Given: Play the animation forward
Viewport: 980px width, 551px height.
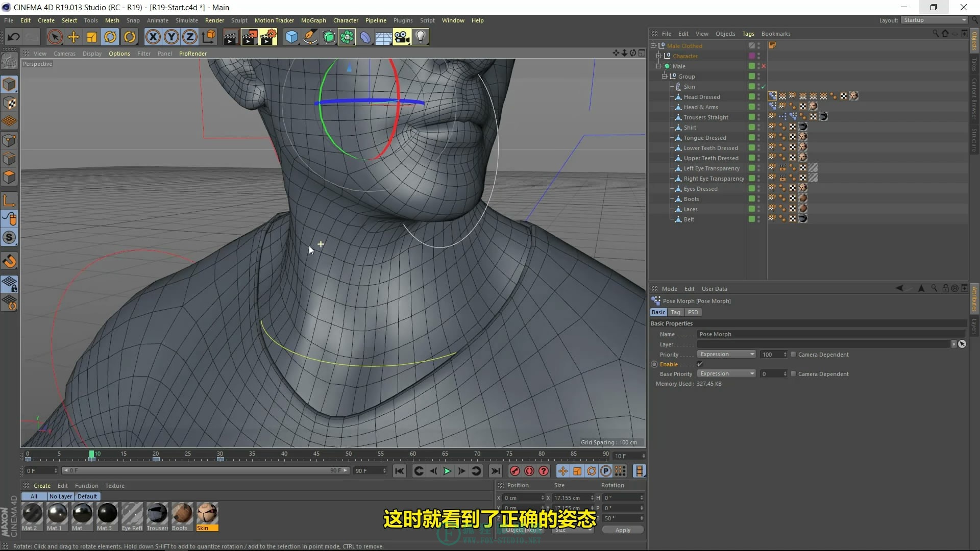Looking at the screenshot, I should [x=447, y=471].
